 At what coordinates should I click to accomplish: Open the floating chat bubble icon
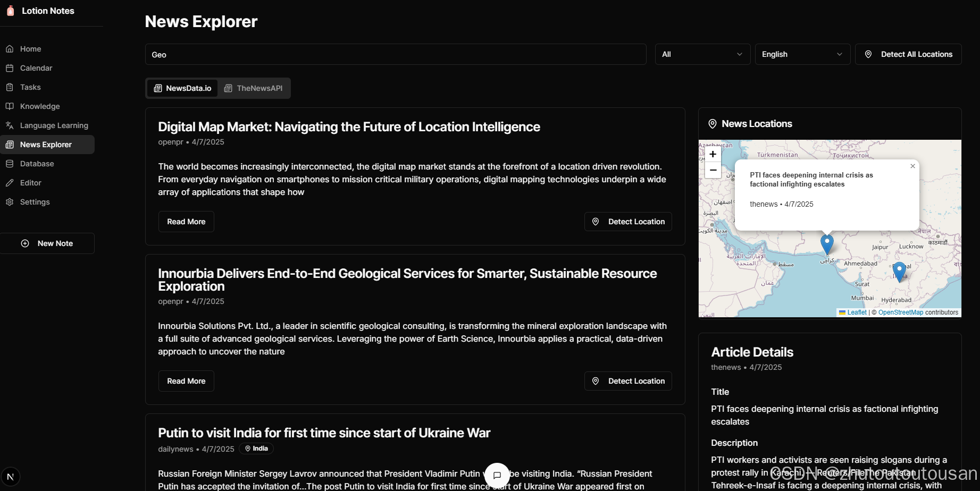coord(497,475)
